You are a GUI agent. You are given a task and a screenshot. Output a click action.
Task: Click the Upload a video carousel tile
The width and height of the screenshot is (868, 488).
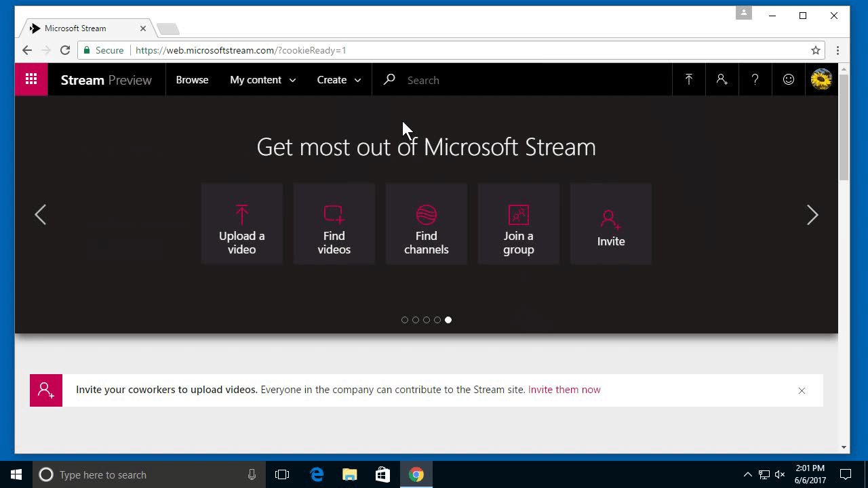(241, 223)
